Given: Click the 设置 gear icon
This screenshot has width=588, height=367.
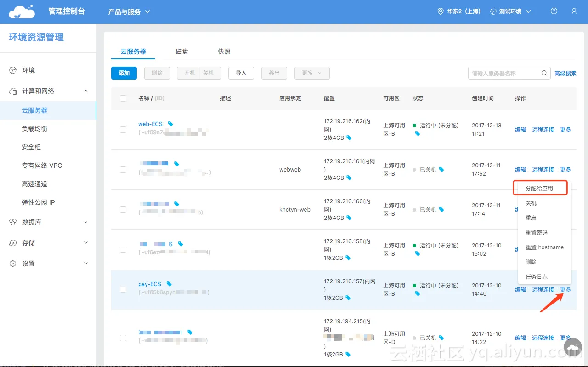Looking at the screenshot, I should point(13,264).
